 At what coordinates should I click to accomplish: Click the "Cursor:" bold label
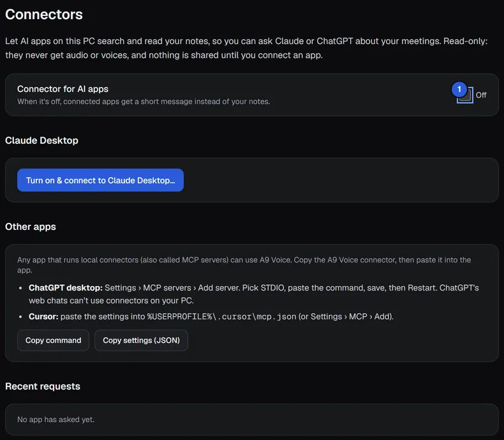(x=43, y=317)
